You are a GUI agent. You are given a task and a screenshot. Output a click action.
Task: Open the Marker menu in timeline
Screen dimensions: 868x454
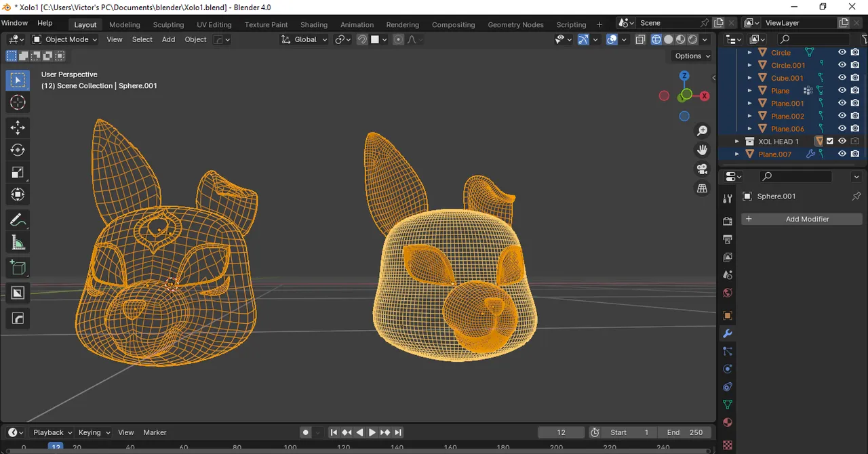click(155, 432)
